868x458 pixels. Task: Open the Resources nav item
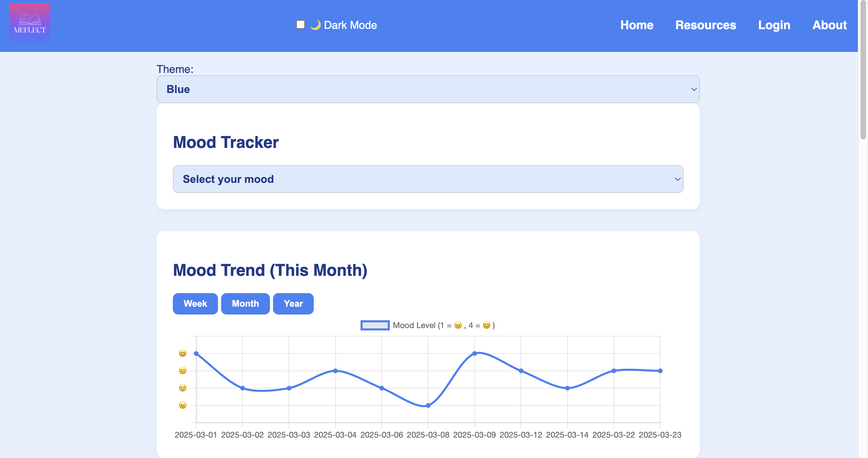[706, 25]
